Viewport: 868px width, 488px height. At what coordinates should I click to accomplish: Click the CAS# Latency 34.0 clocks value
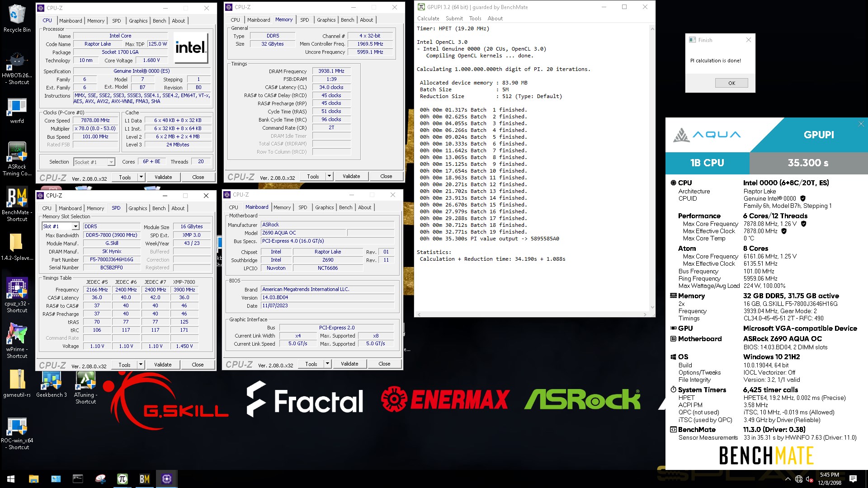click(331, 87)
